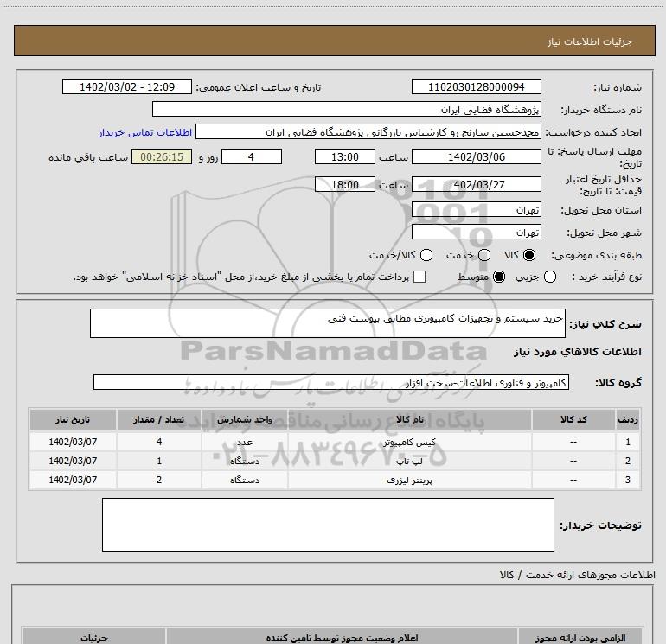Click the شرح کلی نیاز description box
Screen dimensions: 666x644
click(x=328, y=323)
